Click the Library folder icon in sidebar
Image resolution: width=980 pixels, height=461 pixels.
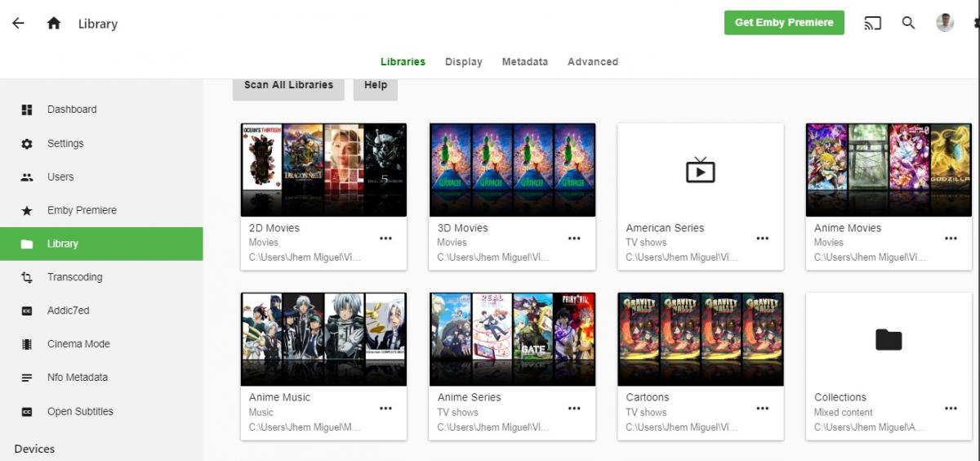pos(27,244)
